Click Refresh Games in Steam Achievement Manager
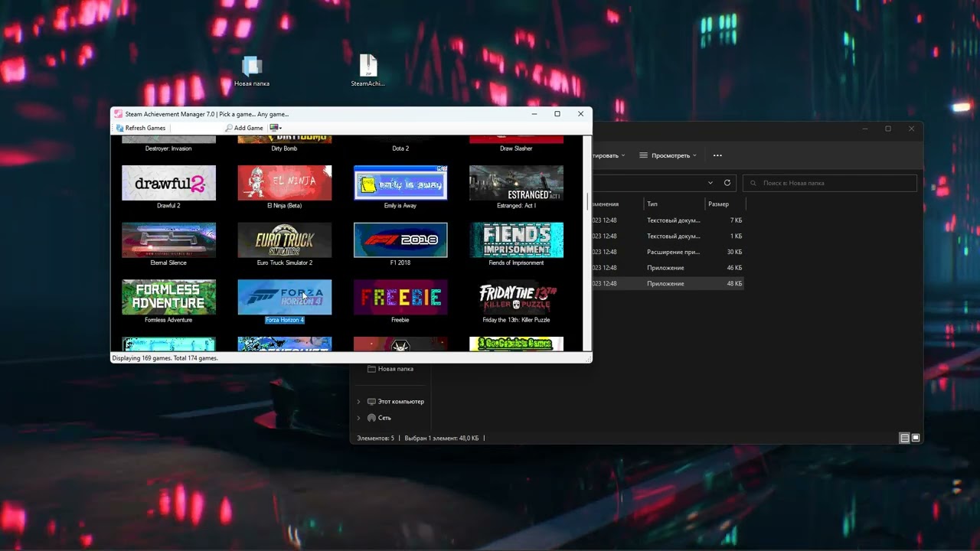The height and width of the screenshot is (551, 980). point(141,128)
